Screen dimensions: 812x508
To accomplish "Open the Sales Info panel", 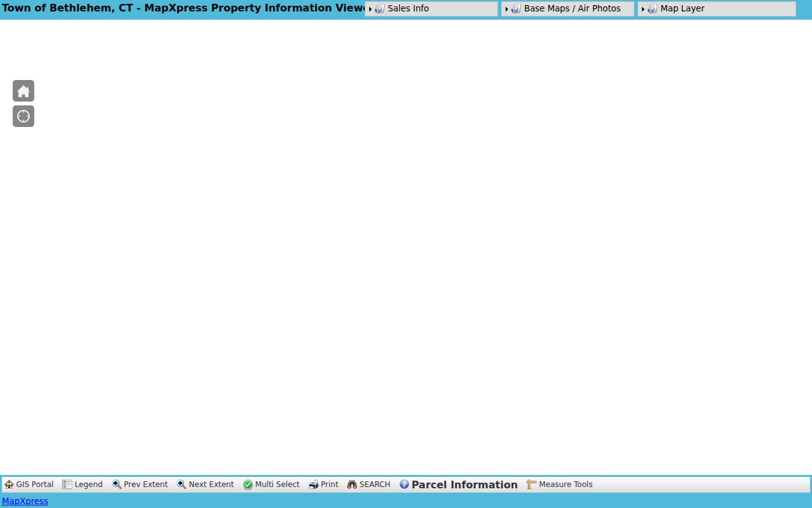I will coord(431,9).
